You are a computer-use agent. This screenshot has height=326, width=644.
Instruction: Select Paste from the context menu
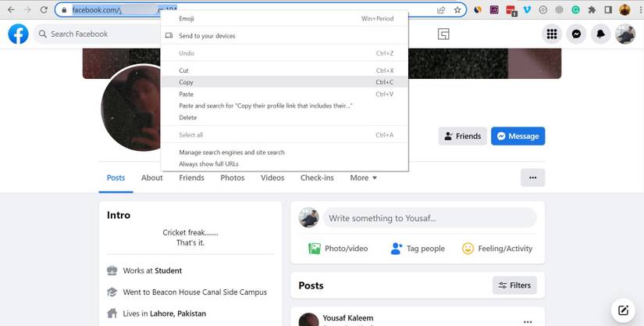[285, 94]
